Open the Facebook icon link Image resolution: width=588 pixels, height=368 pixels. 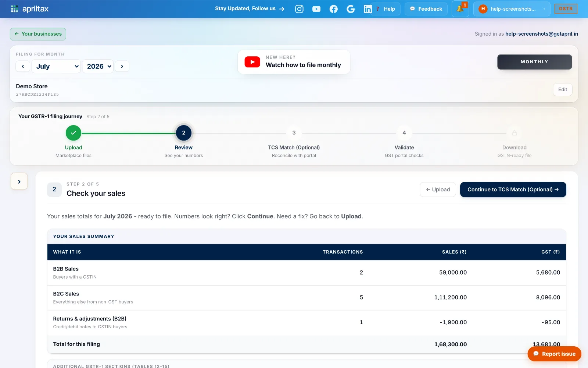[x=333, y=9]
